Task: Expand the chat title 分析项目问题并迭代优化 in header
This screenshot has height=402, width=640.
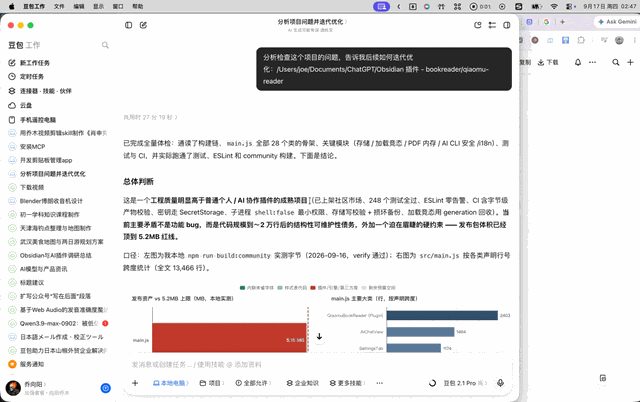Action: coord(312,22)
